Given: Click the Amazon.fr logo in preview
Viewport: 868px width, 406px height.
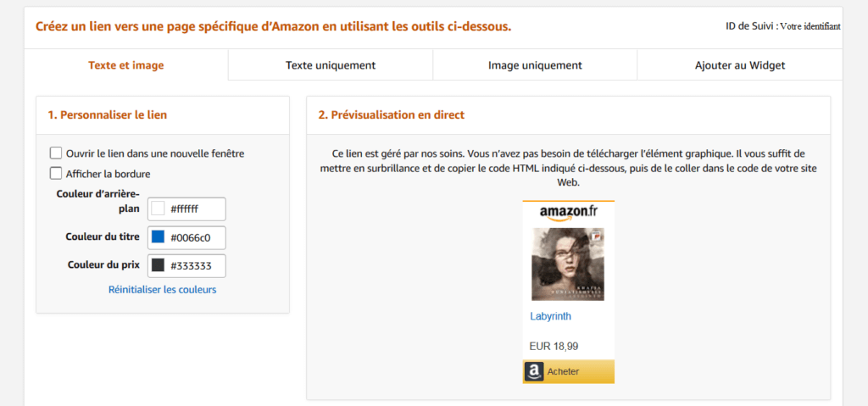Looking at the screenshot, I should (568, 211).
